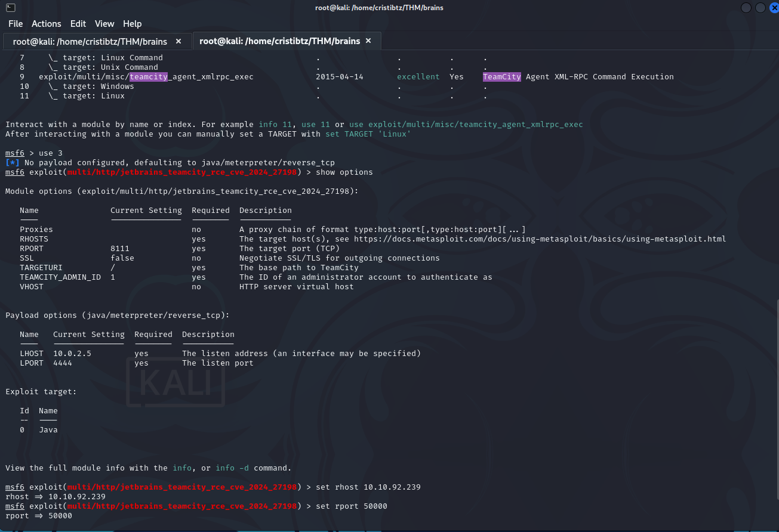Click the '2015-04-14' disclosure date
779x532 pixels.
340,77
